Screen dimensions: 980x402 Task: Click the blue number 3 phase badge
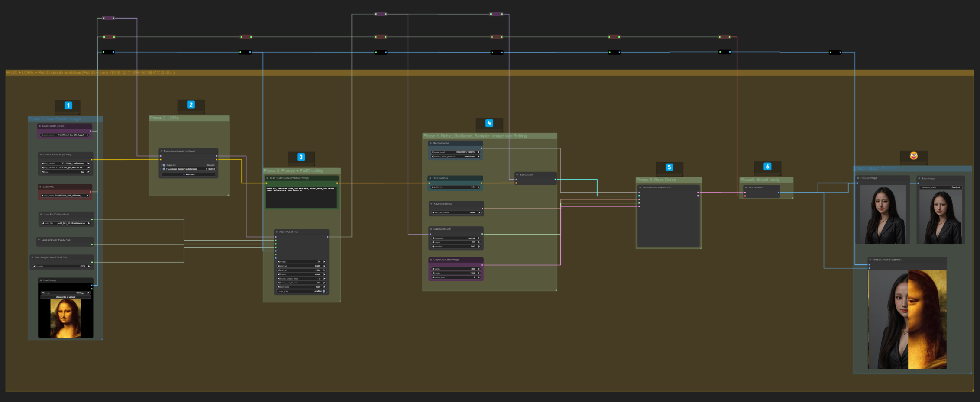(x=301, y=157)
